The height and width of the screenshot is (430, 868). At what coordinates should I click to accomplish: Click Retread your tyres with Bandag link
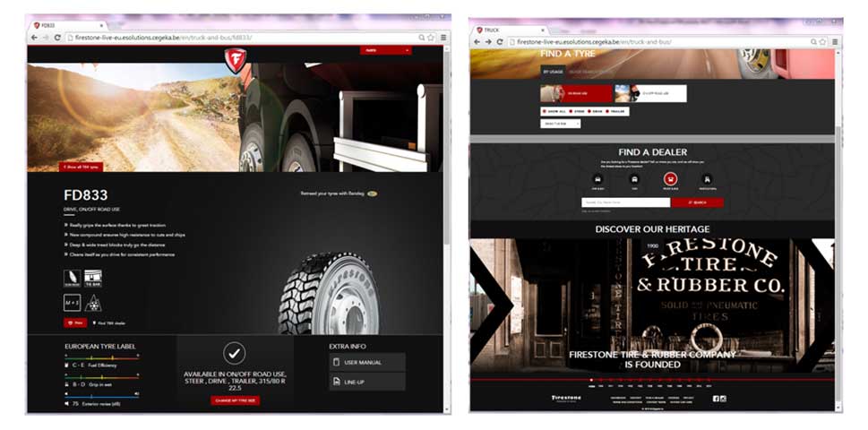(339, 193)
